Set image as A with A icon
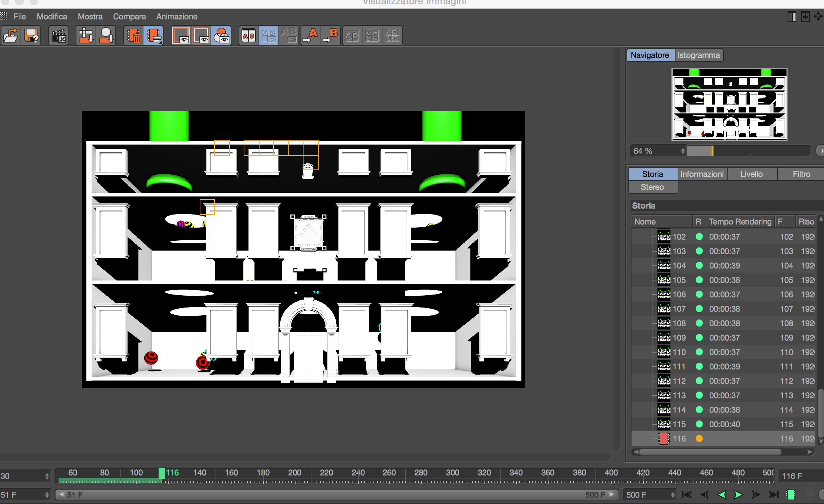This screenshot has width=824, height=504. click(310, 36)
